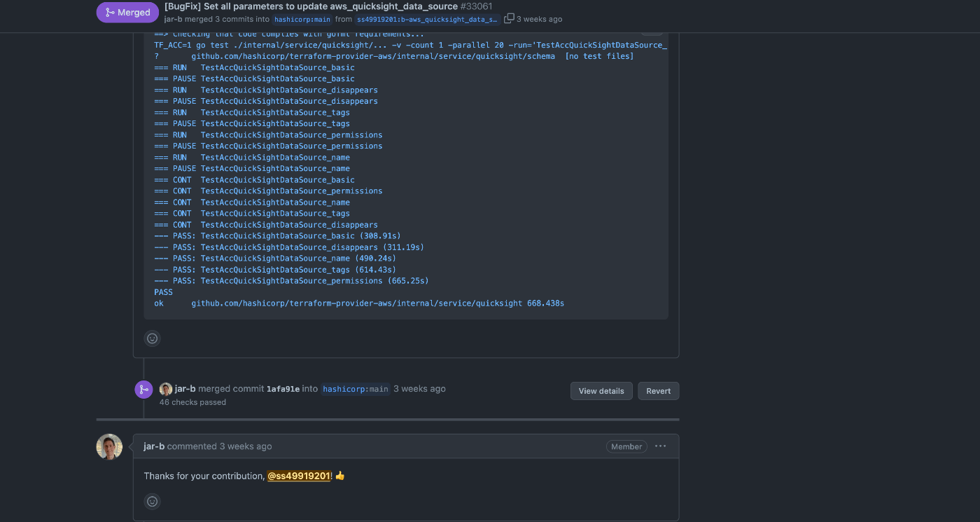Click 'CONT TestAccQuickSightDataSource_name' line
Screen dimensions: 980x522
click(252, 202)
